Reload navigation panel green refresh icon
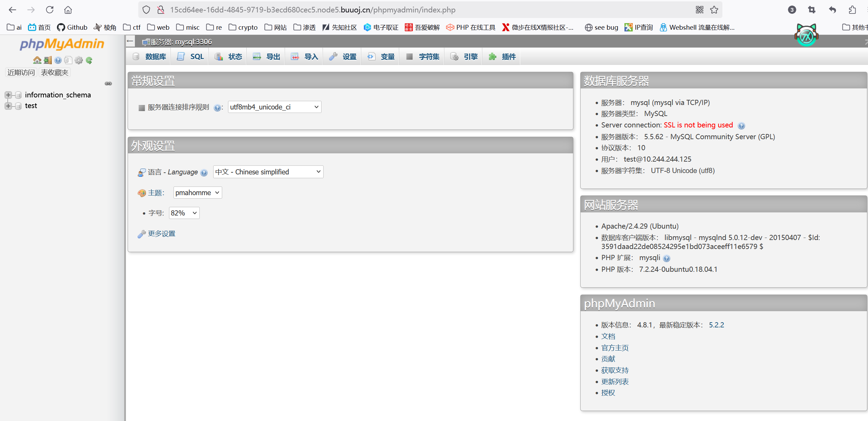Viewport: 868px width, 421px height. (89, 60)
